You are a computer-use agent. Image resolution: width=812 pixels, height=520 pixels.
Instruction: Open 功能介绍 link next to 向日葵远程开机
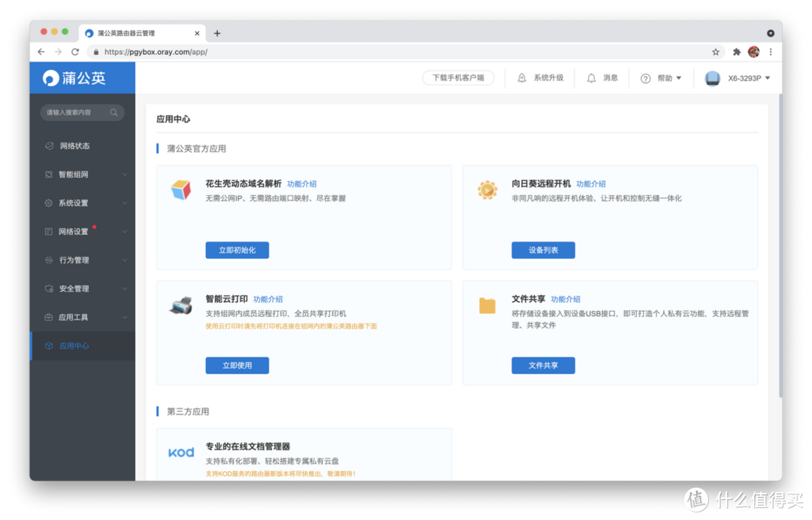[x=591, y=183]
